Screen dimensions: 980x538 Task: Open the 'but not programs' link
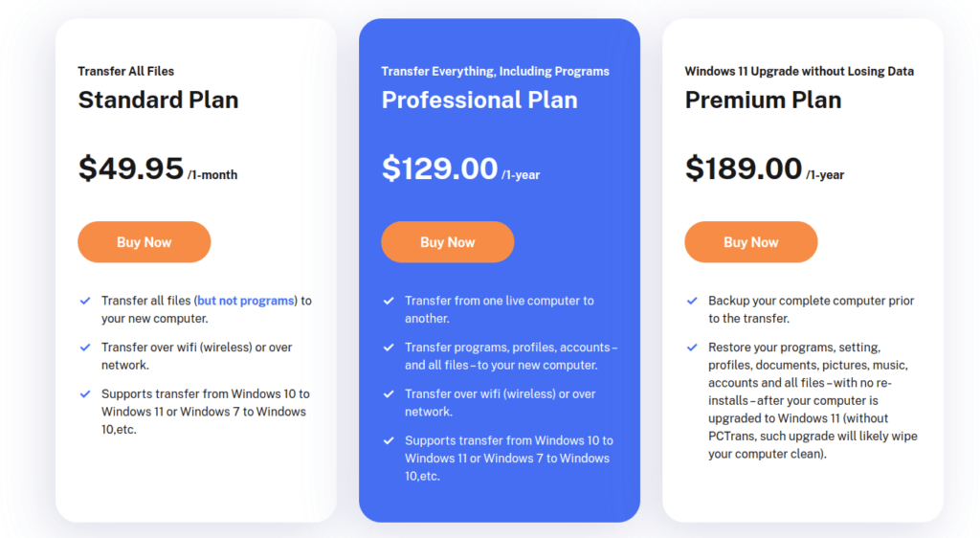point(246,301)
